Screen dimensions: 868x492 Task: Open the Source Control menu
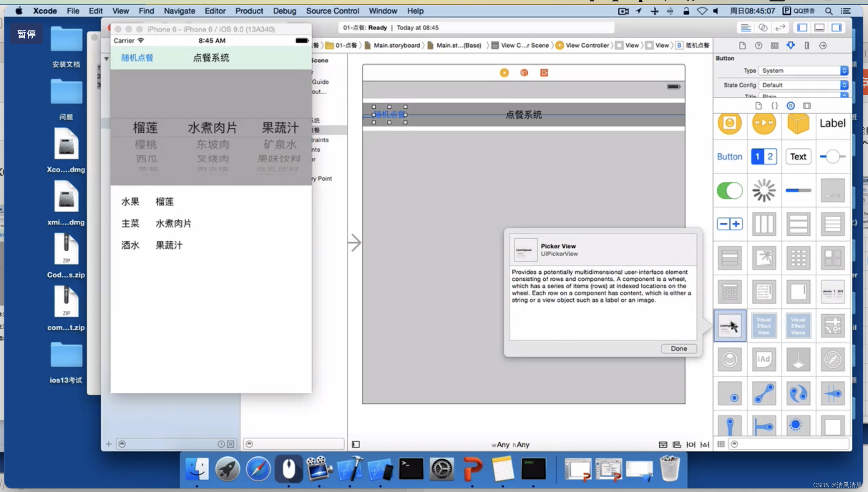[x=332, y=11]
